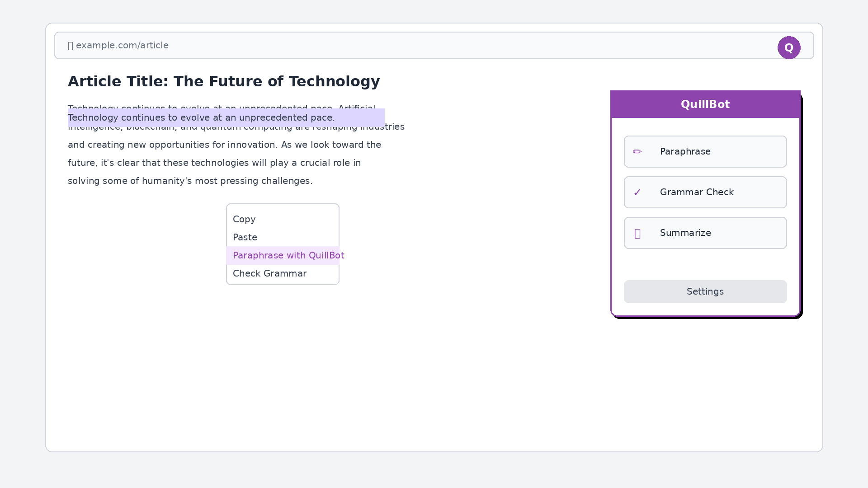Image resolution: width=868 pixels, height=488 pixels.
Task: Click the article title heading
Action: [x=223, y=81]
